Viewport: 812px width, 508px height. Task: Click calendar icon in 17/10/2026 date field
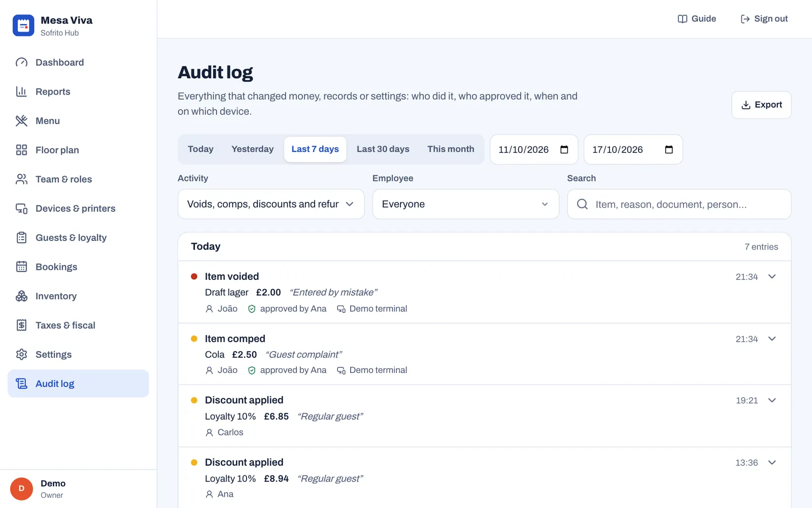tap(669, 149)
